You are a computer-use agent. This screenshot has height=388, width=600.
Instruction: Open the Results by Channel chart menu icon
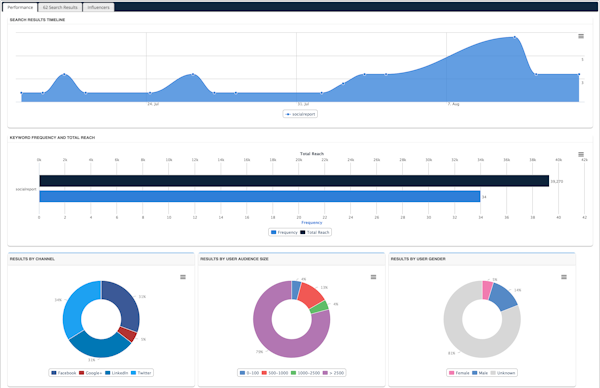tap(183, 277)
